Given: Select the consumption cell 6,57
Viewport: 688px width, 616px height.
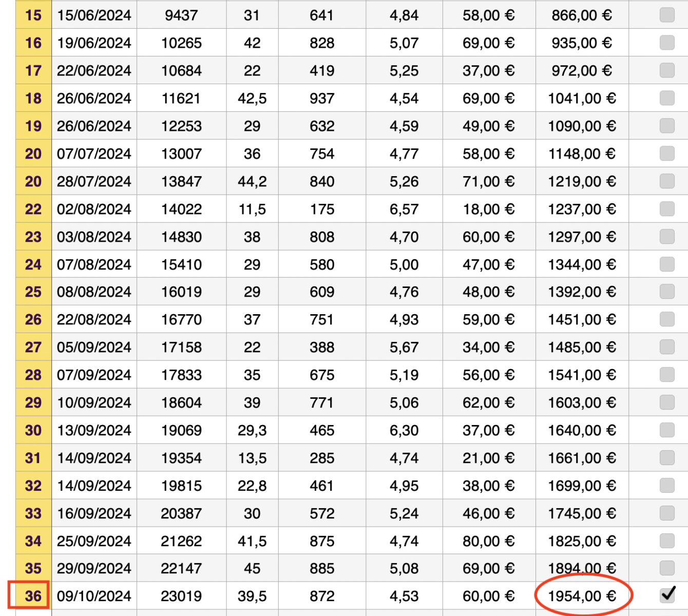Looking at the screenshot, I should [x=404, y=209].
